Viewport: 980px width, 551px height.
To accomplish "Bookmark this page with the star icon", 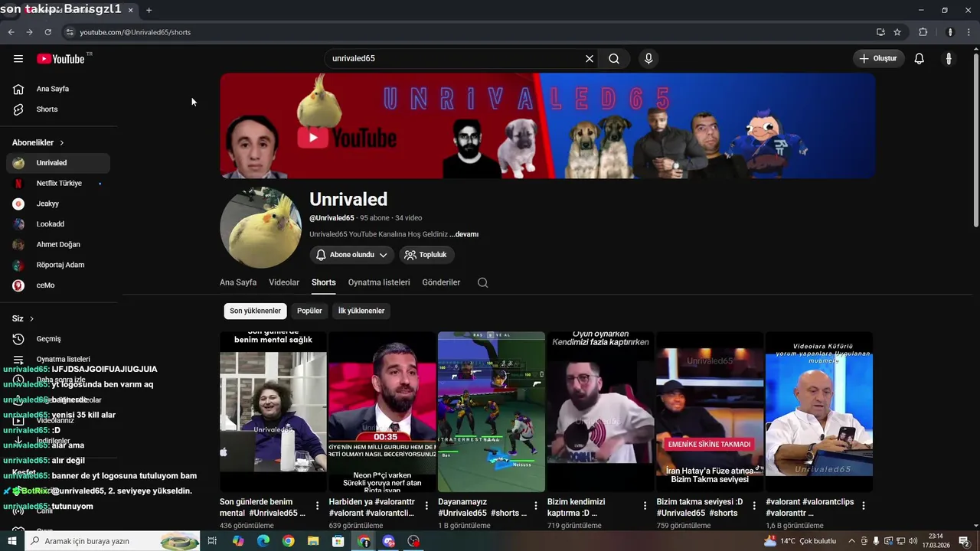I will coord(897,32).
